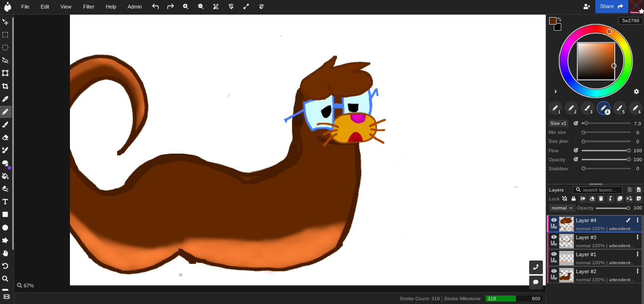Hide Layer #3 using its eye icon
Image resolution: width=644 pixels, height=304 pixels.
point(554,237)
